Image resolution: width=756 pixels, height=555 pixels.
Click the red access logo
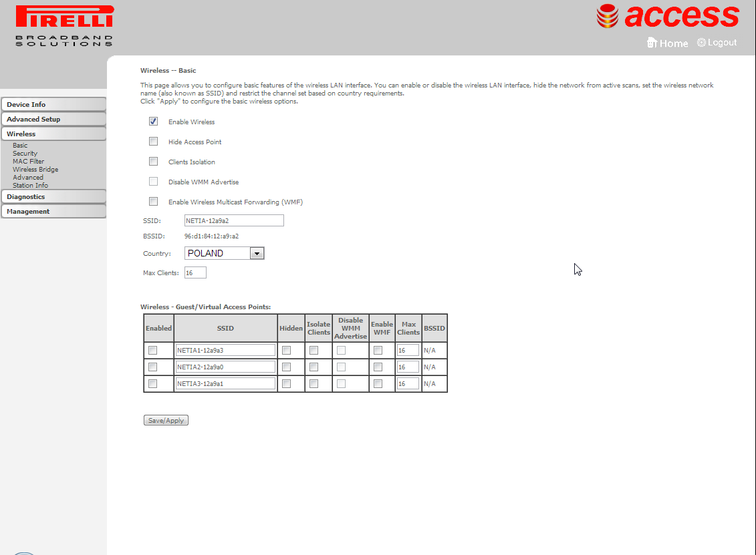pyautogui.click(x=667, y=16)
